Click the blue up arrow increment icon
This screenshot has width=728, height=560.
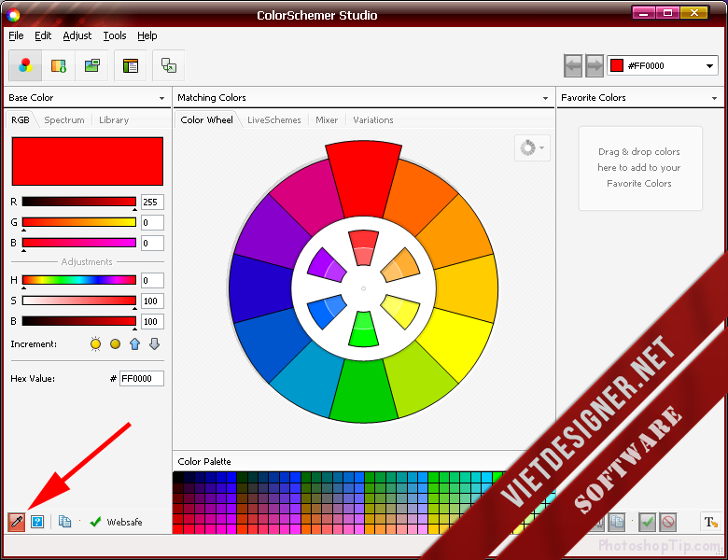pos(134,344)
